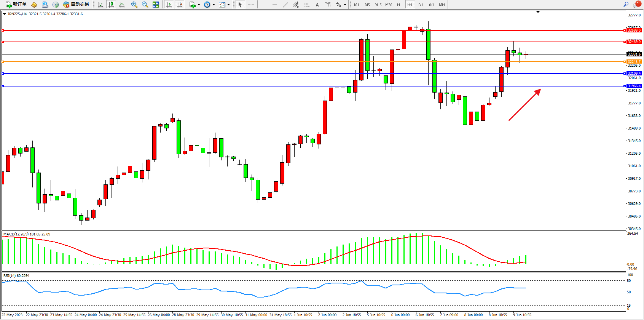This screenshot has width=644, height=320.
Task: Select the Fibonacci retracement tool
Action: (307, 5)
